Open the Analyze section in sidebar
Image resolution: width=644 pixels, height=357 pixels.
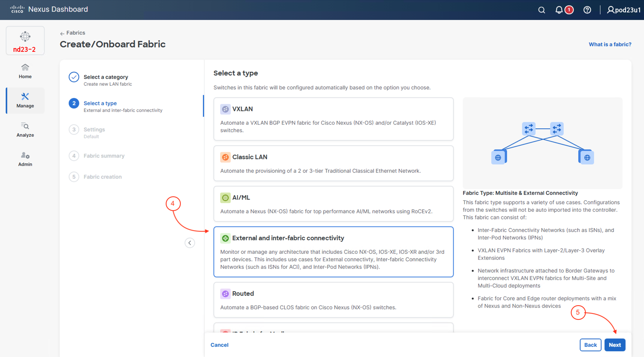point(25,130)
